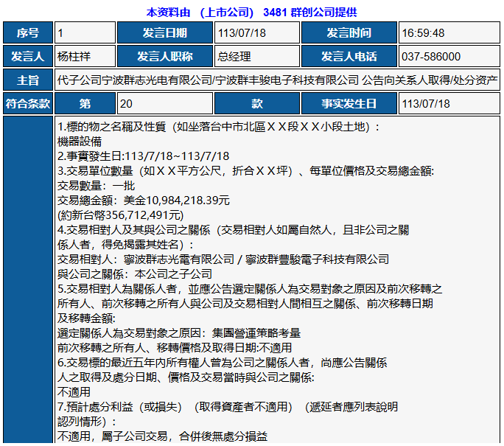Click the header '本资料由 (上市公司) 3481 群创公司提供'
This screenshot has width=504, height=446.
tap(251, 13)
